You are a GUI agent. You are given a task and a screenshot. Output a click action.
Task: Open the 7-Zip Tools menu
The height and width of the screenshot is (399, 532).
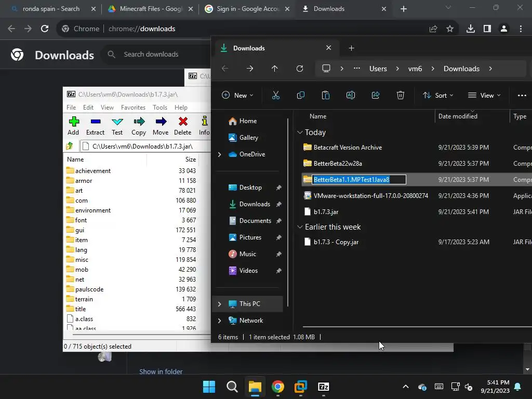[x=160, y=107]
